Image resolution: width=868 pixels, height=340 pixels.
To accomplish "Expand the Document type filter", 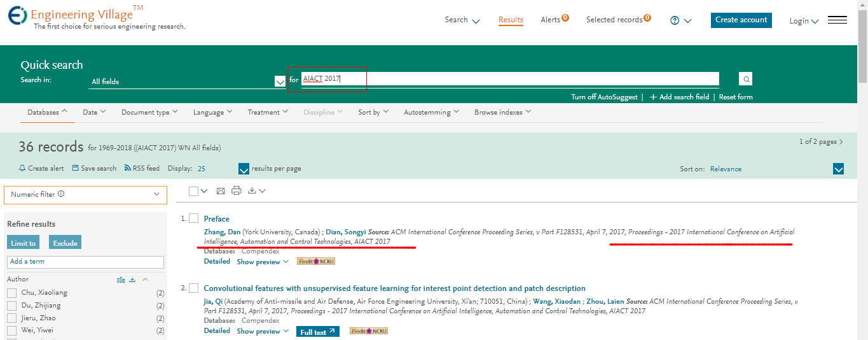I will coord(149,112).
